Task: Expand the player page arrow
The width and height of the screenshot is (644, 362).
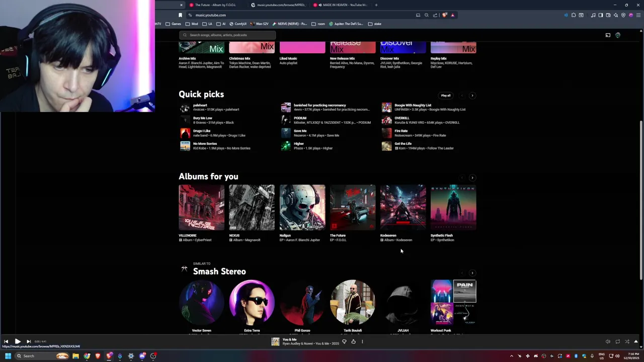Action: [636, 341]
